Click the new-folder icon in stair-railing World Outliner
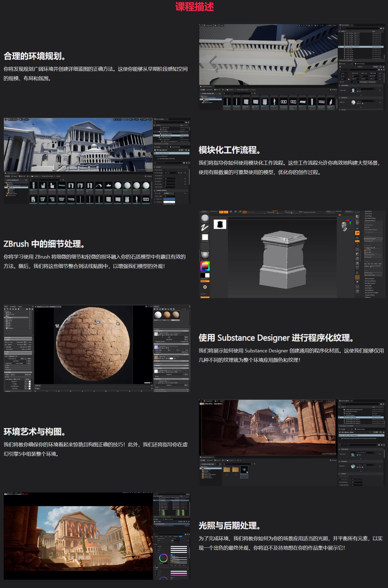Image resolution: width=388 pixels, height=588 pixels. [381, 28]
